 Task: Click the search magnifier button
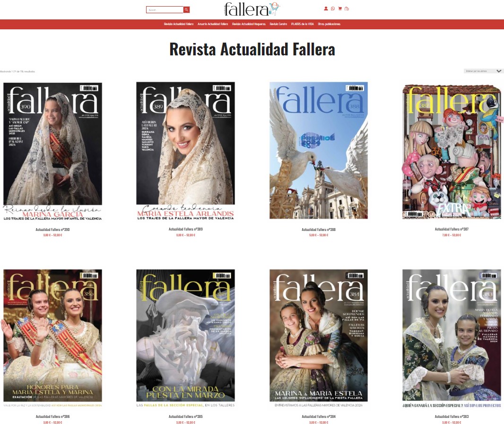coord(187,9)
